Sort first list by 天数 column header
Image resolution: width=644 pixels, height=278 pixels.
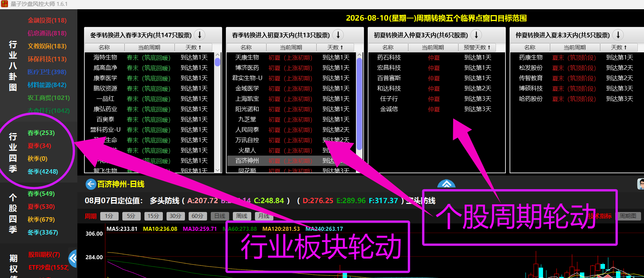coord(193,48)
